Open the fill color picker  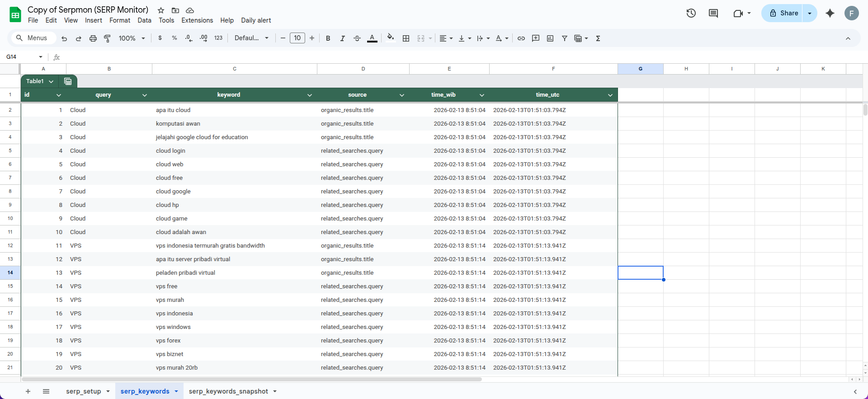391,38
